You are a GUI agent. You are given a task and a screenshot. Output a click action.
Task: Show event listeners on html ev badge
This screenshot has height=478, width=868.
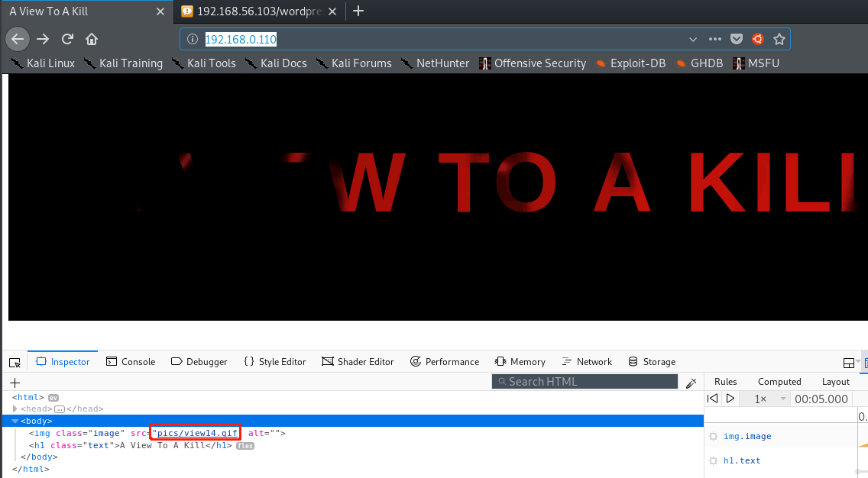(x=53, y=397)
